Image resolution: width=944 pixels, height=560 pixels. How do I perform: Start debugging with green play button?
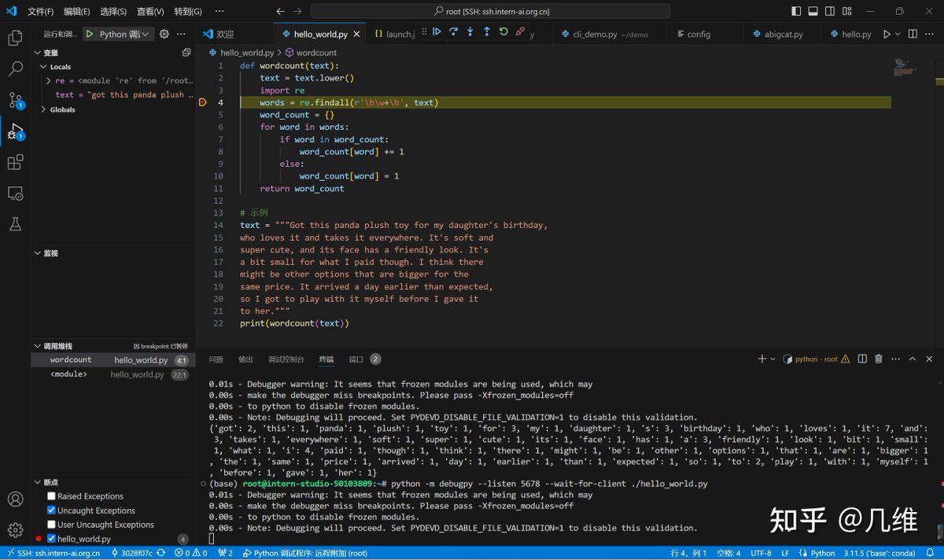pyautogui.click(x=90, y=34)
